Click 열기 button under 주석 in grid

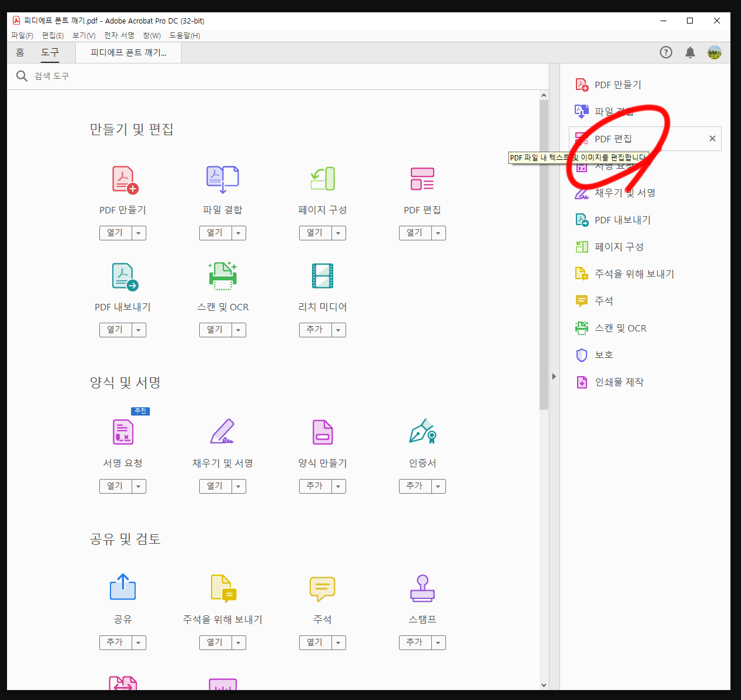(316, 642)
